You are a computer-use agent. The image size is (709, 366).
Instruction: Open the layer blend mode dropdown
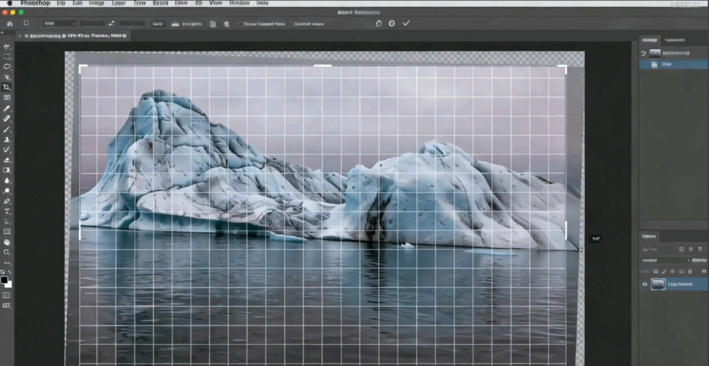[x=665, y=261]
